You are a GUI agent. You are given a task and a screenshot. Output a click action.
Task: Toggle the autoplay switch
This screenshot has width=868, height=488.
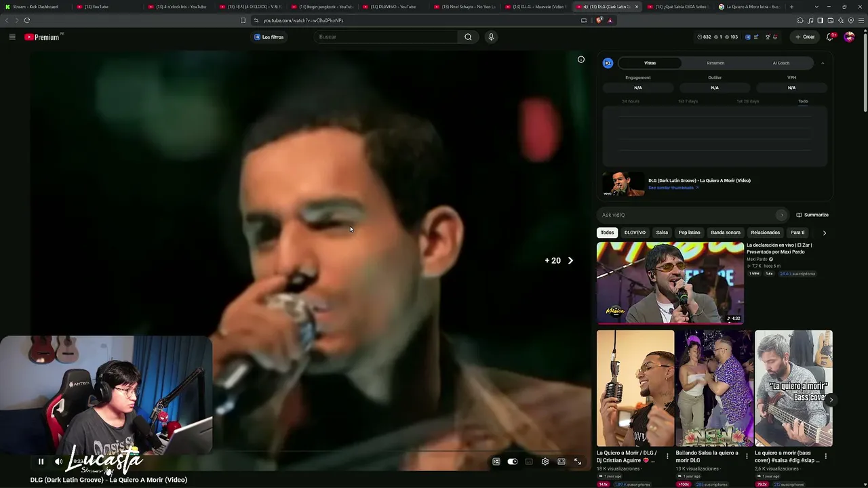pyautogui.click(x=513, y=462)
